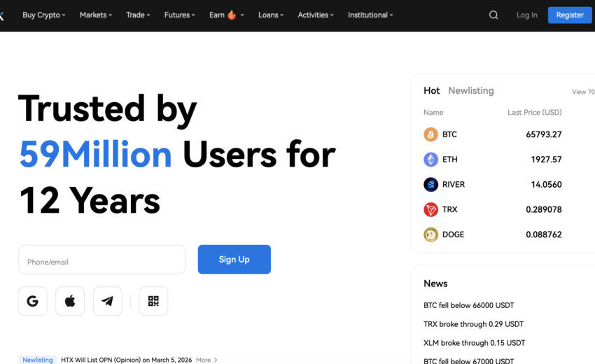Click the HTX logo in the navbar
Image resolution: width=595 pixels, height=364 pixels.
tap(1, 15)
